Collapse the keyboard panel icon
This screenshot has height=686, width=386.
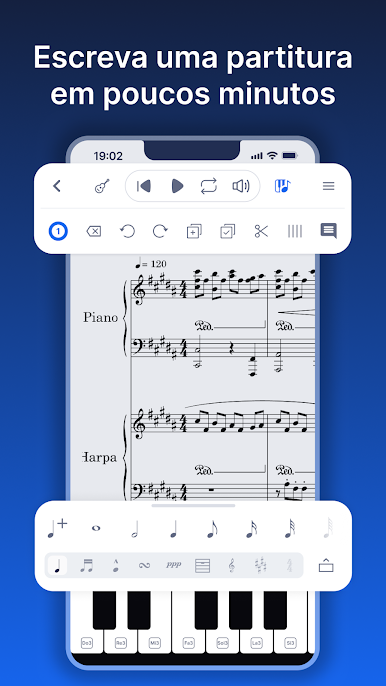tap(326, 566)
